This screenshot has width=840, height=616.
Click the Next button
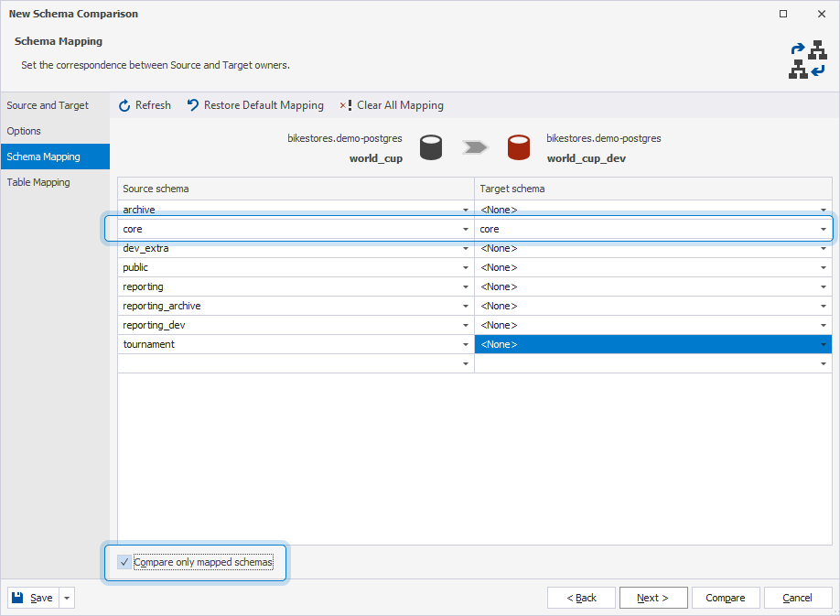(653, 598)
